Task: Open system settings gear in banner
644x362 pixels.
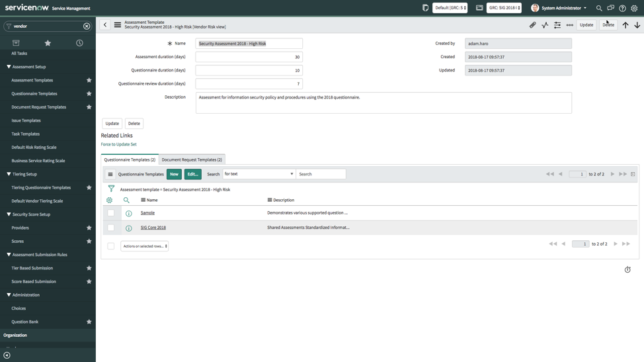Action: click(634, 8)
